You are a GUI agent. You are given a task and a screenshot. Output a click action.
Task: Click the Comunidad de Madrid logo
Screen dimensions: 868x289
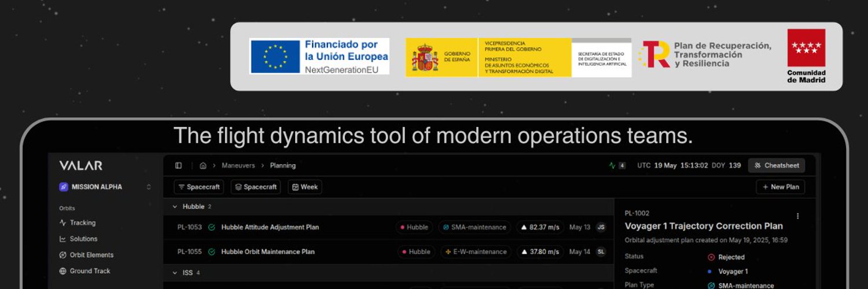pyautogui.click(x=806, y=56)
